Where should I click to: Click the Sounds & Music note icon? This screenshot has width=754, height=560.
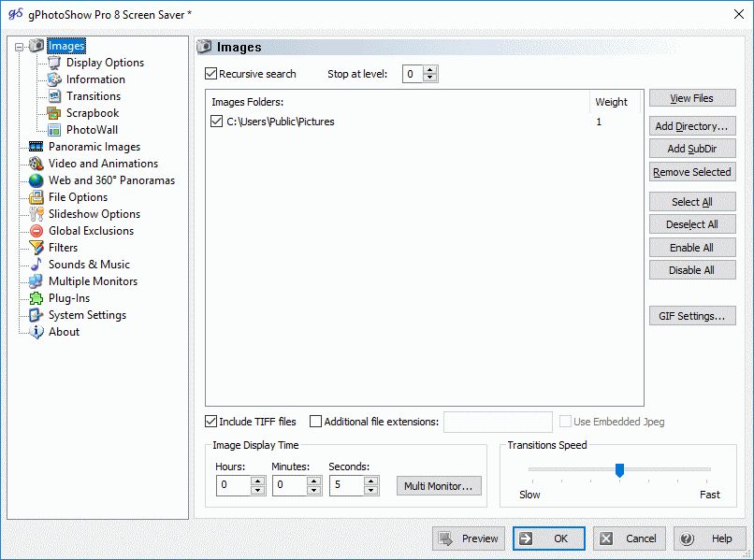click(36, 265)
